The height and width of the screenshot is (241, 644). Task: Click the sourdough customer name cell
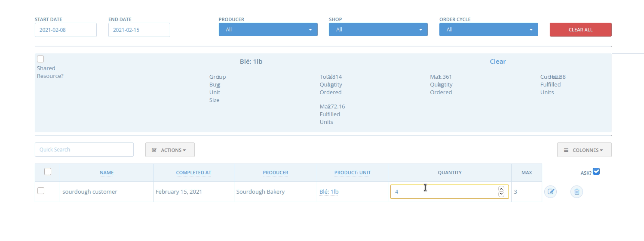[107, 192]
